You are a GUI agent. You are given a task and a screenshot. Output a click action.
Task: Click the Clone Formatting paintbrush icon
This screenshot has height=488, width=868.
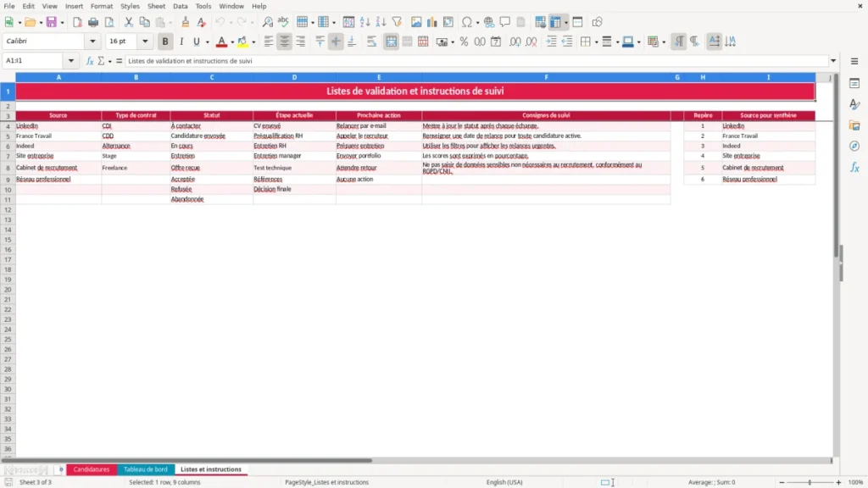pyautogui.click(x=185, y=22)
